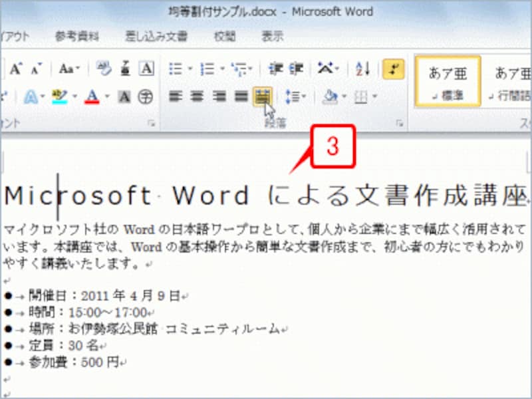
Task: Center the paragraph text
Action: 197,97
